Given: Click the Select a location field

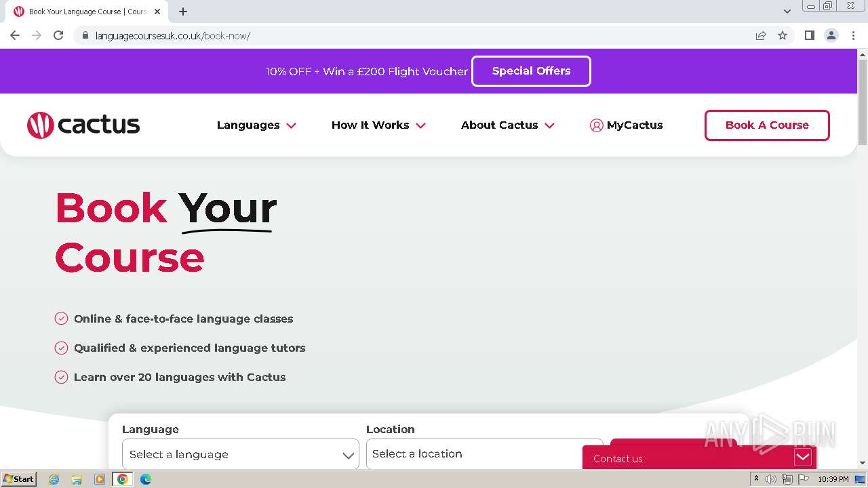Looking at the screenshot, I should (484, 454).
